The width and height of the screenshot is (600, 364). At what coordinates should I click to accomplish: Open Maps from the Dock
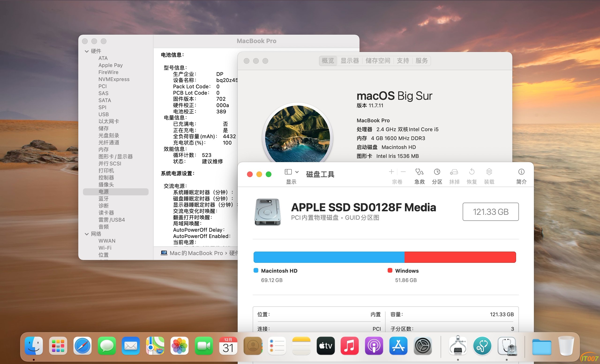coord(155,346)
